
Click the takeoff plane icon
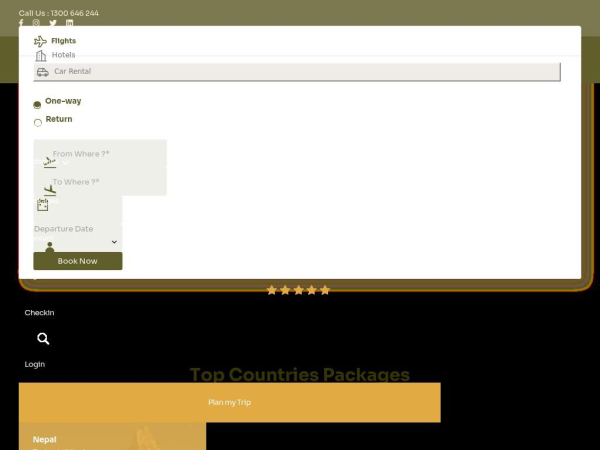tap(49, 162)
